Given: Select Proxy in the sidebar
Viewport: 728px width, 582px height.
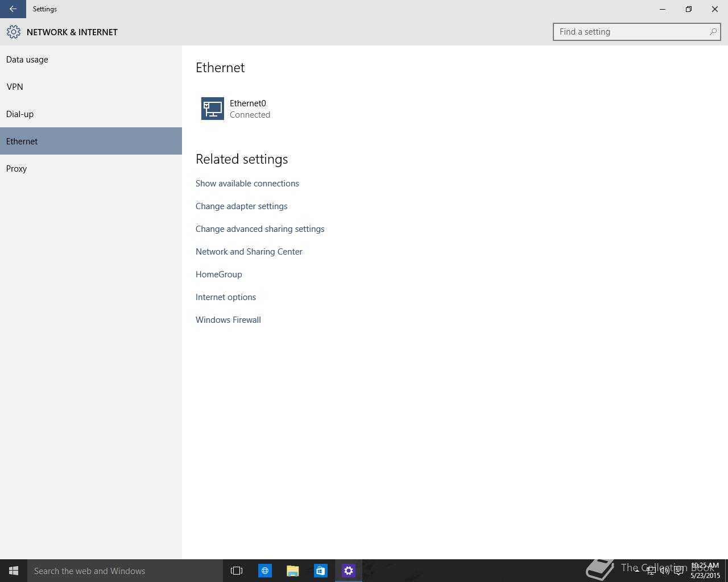Looking at the screenshot, I should click(91, 168).
